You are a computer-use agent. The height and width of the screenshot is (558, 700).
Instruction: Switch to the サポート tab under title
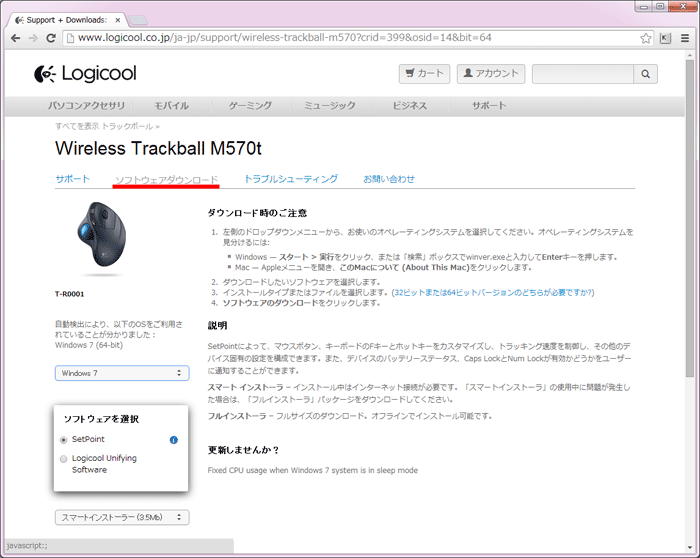pos(72,179)
